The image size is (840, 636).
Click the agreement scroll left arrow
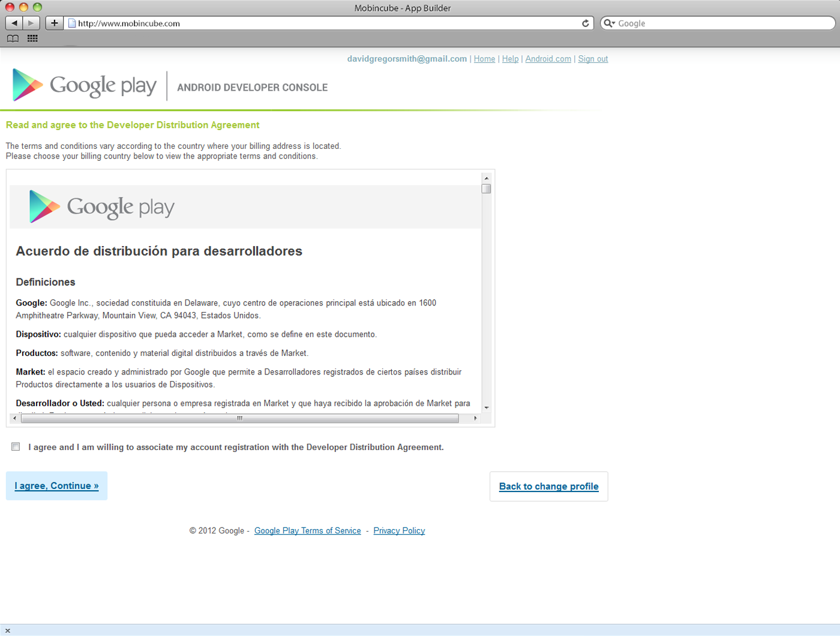(x=14, y=418)
